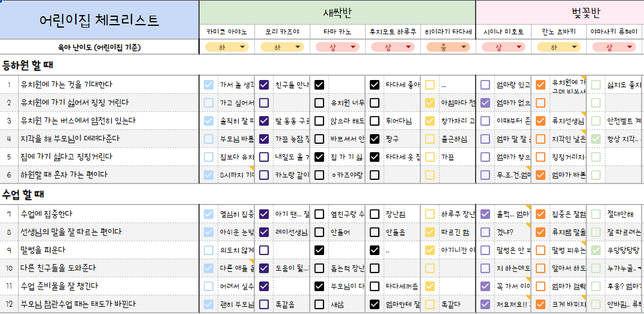The image size is (644, 314).
Task: Toggle 모리 카즈야 checkbox in row 7
Action: pos(264,214)
